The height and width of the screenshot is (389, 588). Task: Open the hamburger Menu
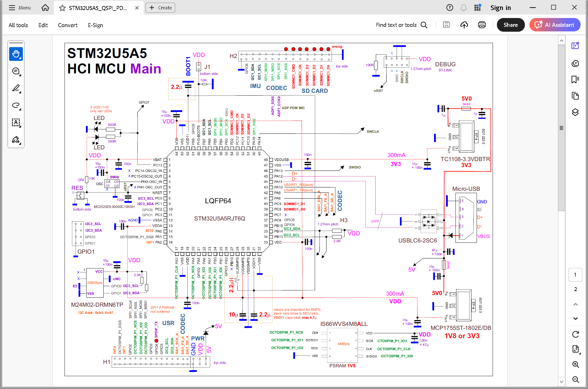tap(12, 8)
